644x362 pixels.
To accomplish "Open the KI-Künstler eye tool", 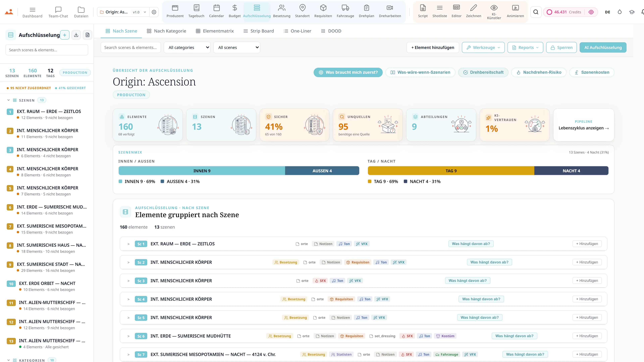I will pos(494,12).
